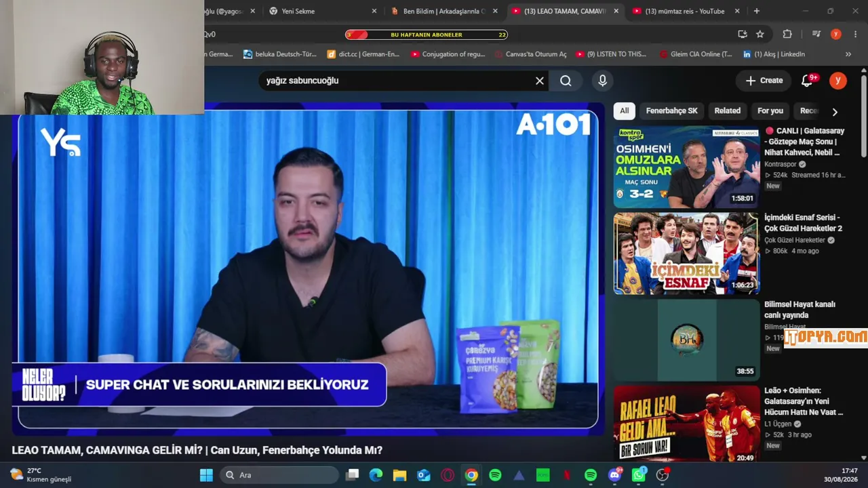This screenshot has width=868, height=488.
Task: Click the Bilimsel Hayat kanalı canlı yayında title
Action: click(800, 310)
